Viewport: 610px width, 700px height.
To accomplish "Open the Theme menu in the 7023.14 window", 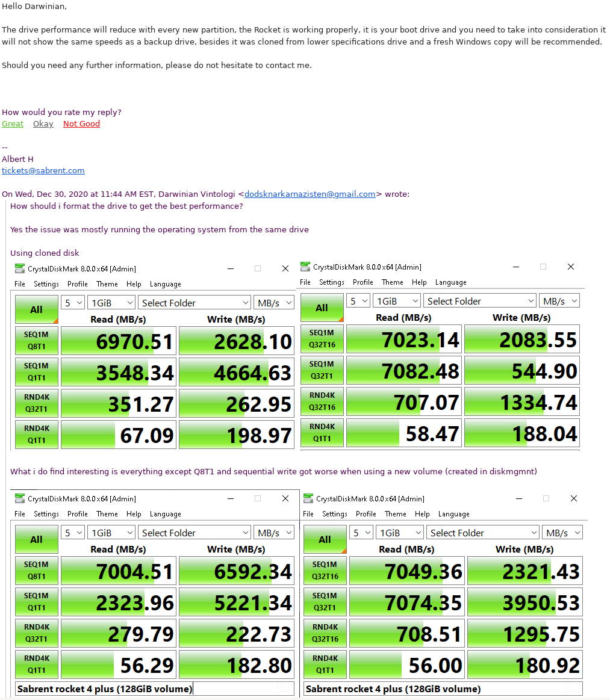I will (x=393, y=282).
